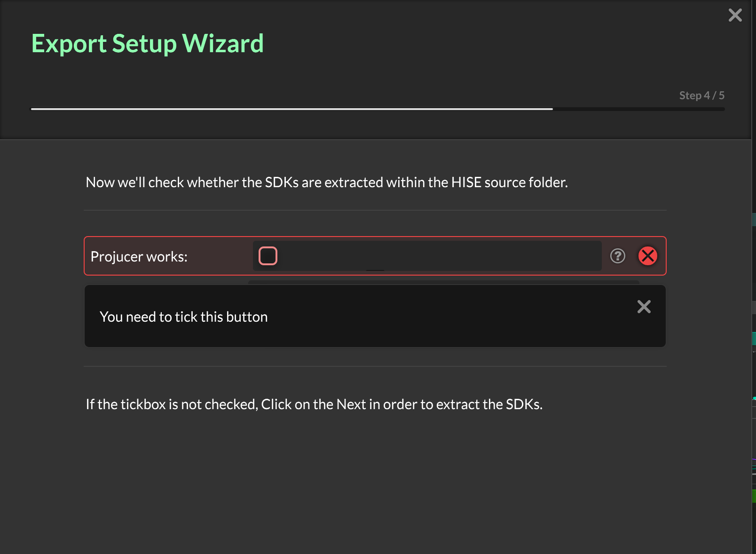Click the SDKs extraction check description text
The width and height of the screenshot is (756, 554).
(327, 182)
